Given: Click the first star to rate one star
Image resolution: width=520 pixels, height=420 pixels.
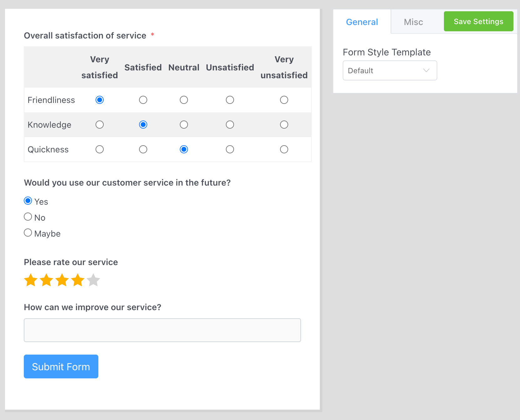Looking at the screenshot, I should coord(30,280).
